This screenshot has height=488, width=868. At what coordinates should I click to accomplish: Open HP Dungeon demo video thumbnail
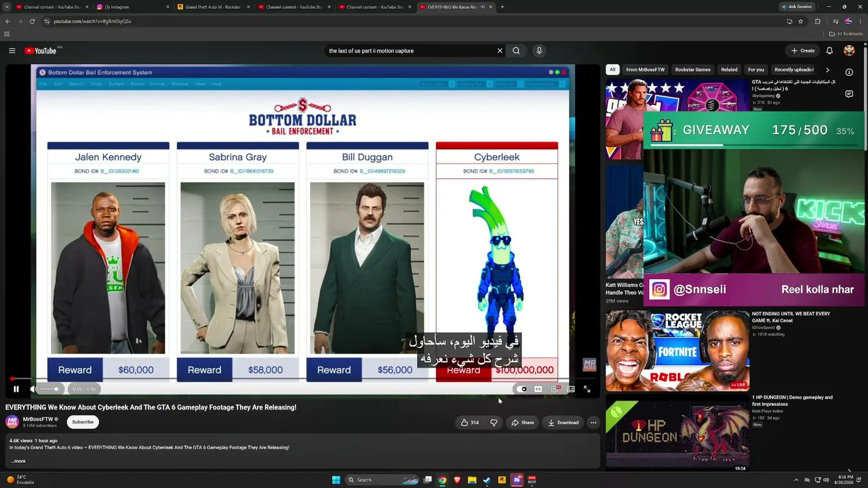pyautogui.click(x=677, y=434)
